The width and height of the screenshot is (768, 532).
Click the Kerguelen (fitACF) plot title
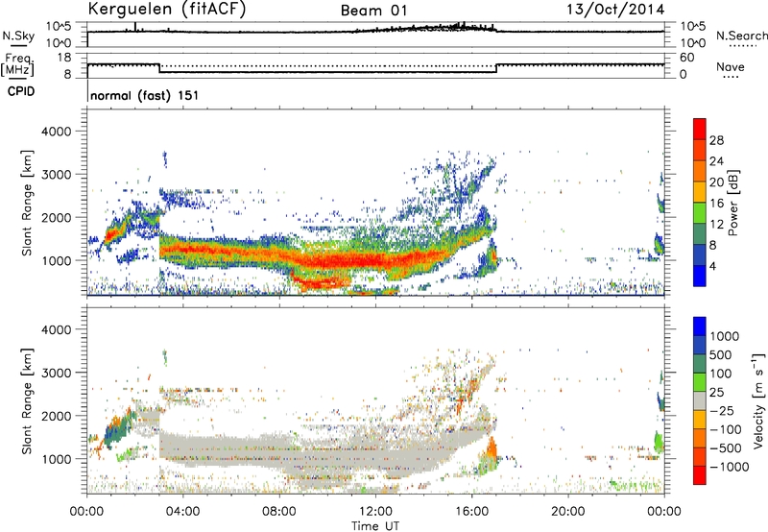(166, 10)
